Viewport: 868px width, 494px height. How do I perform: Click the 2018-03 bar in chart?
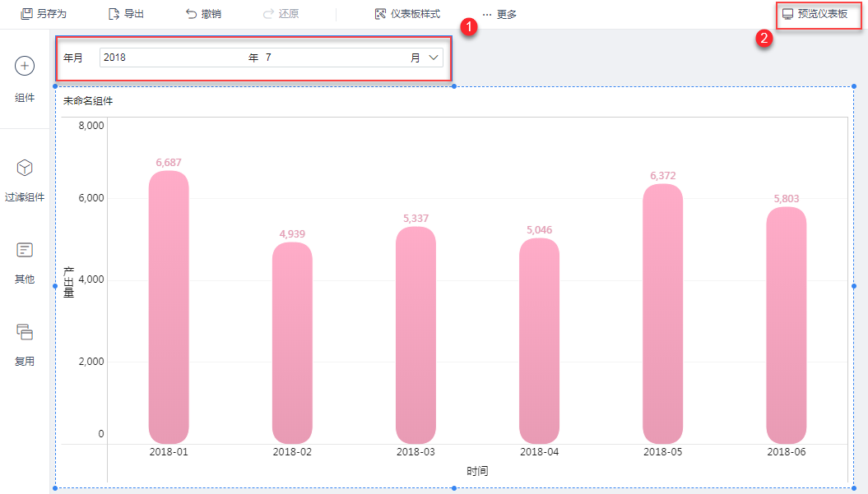pos(415,335)
